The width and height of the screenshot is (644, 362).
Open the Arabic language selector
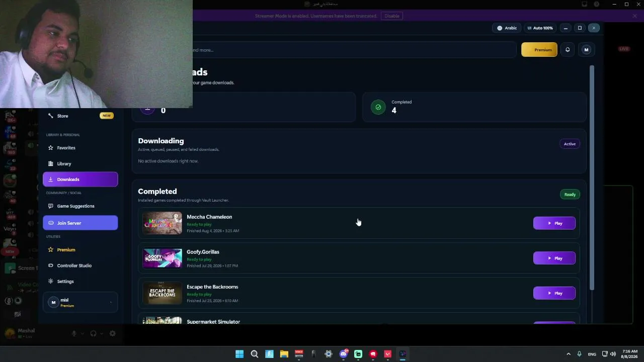(507, 28)
